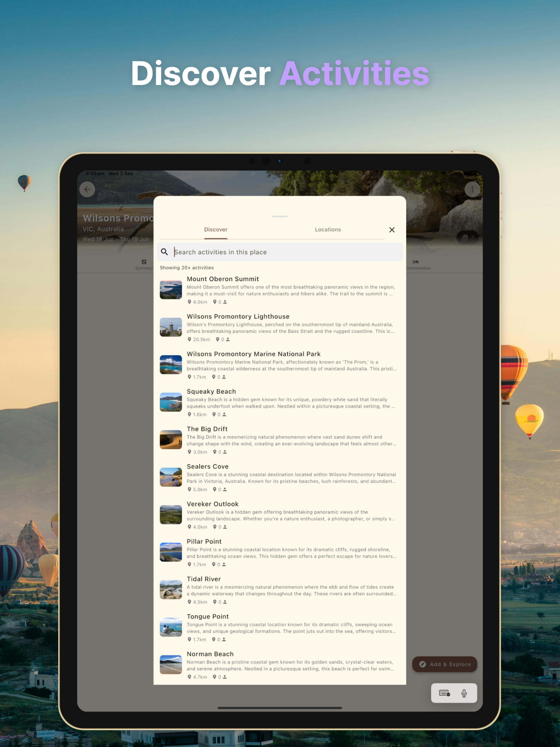Select The Big Drift activity title
560x747 pixels.
click(x=207, y=429)
